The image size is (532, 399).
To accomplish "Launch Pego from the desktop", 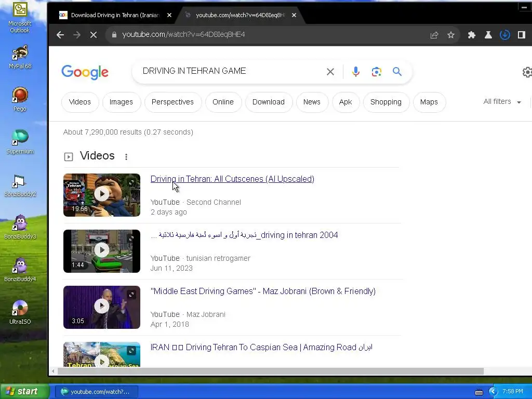I will [20, 99].
